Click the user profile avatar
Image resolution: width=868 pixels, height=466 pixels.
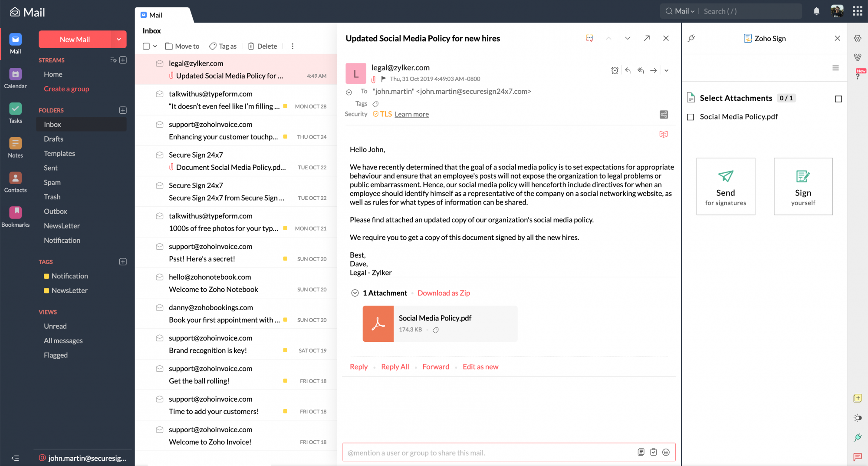click(837, 11)
